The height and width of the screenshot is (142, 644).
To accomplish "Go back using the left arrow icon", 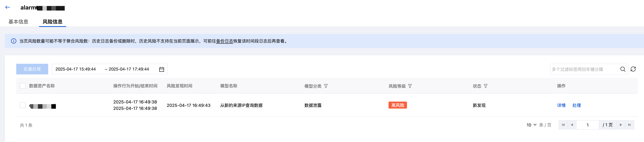I will point(8,8).
